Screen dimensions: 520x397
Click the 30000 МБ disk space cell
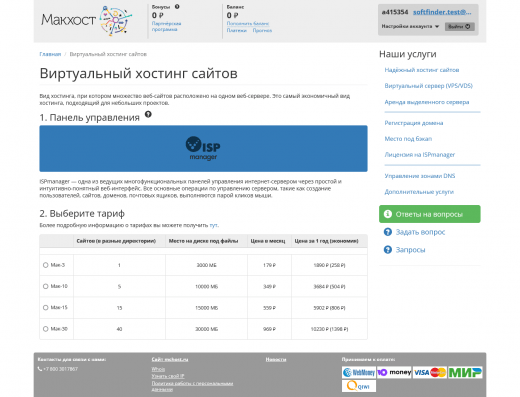[x=206, y=329]
